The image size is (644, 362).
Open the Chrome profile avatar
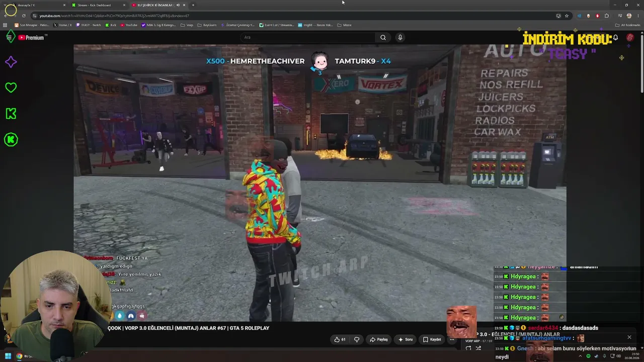[x=629, y=16]
